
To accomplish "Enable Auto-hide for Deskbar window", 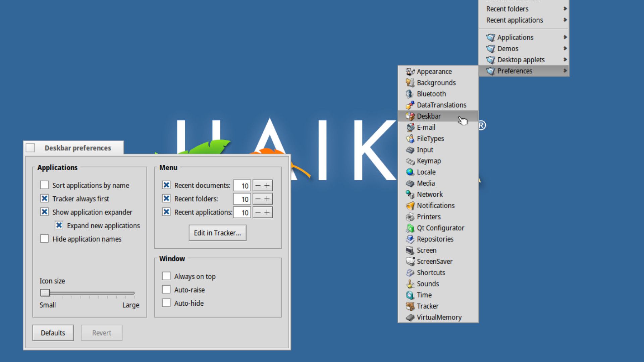I will click(x=166, y=303).
